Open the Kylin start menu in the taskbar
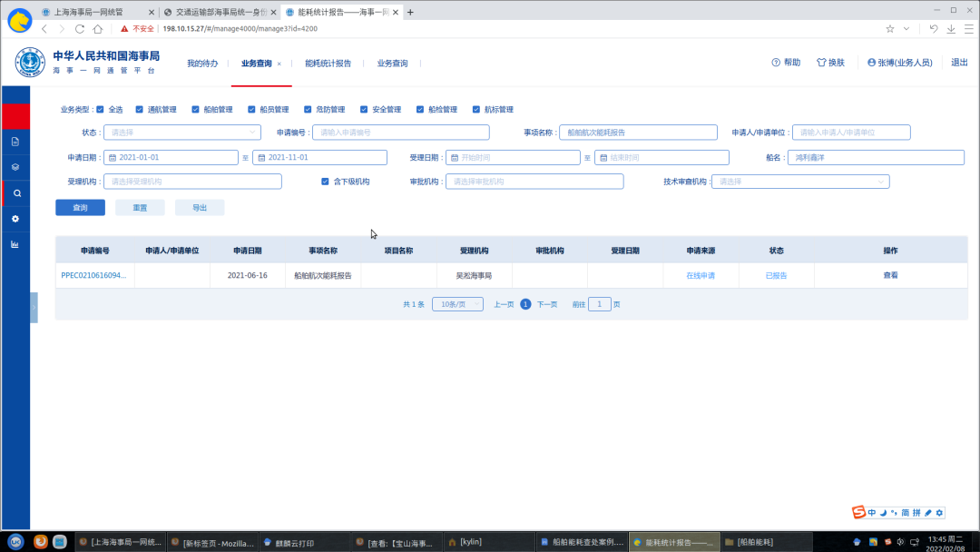Viewport: 980px width, 552px height. coord(15,542)
